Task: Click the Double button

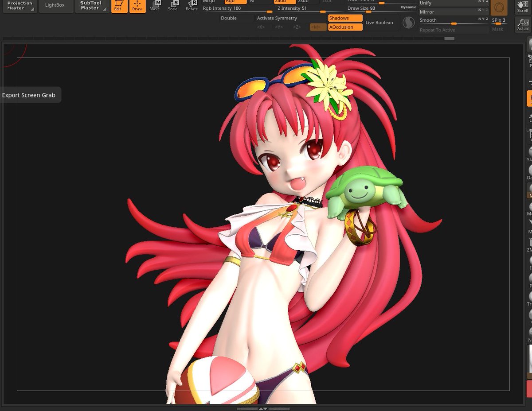Action: [237, 18]
